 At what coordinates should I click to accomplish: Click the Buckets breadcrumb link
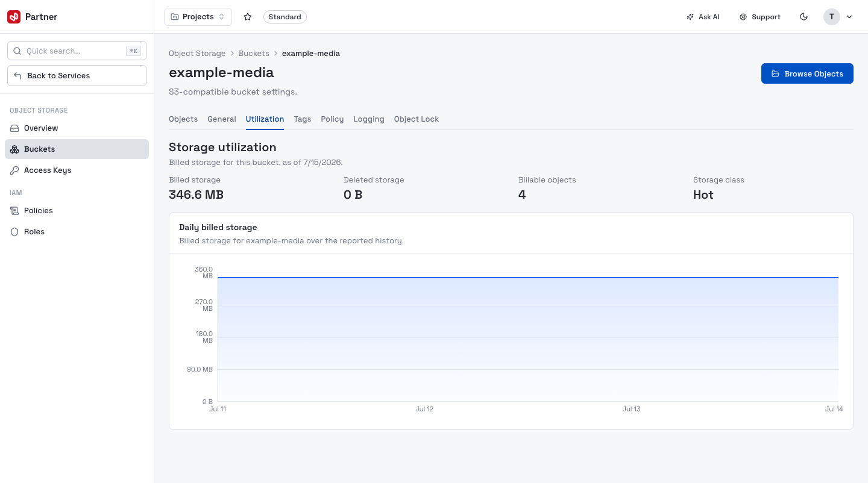(x=254, y=53)
